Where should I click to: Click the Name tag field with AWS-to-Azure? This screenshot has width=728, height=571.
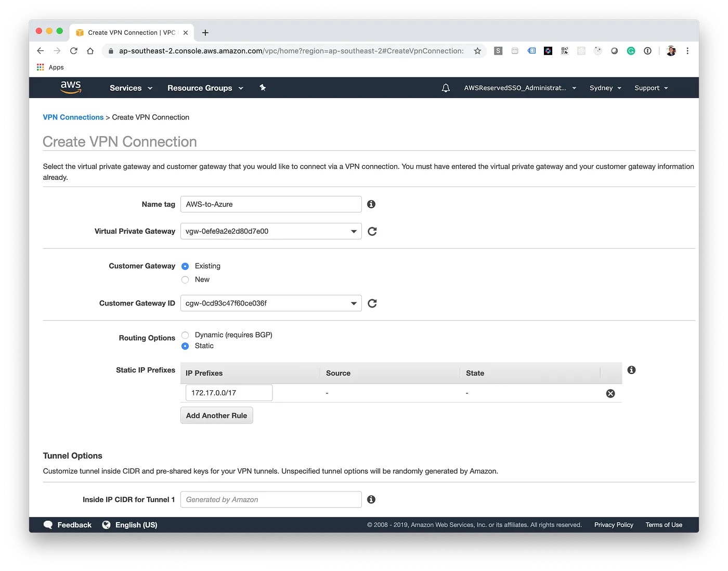[271, 204]
